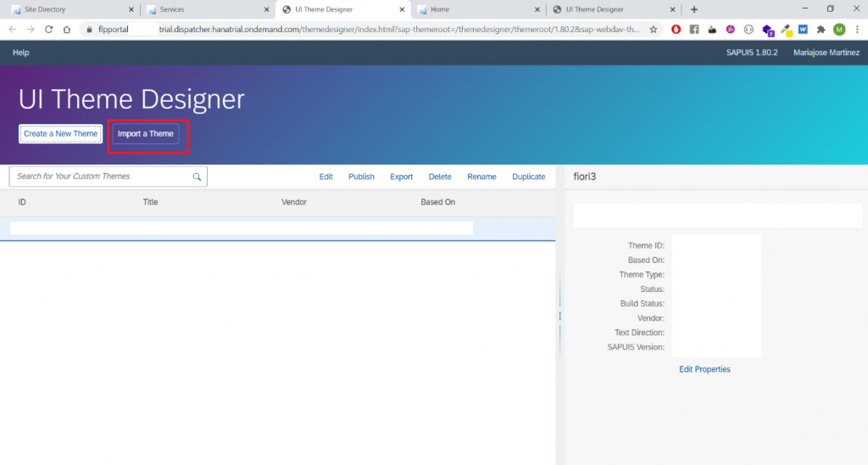This screenshot has height=465, width=868.
Task: Click Create a New Theme button
Action: [60, 133]
